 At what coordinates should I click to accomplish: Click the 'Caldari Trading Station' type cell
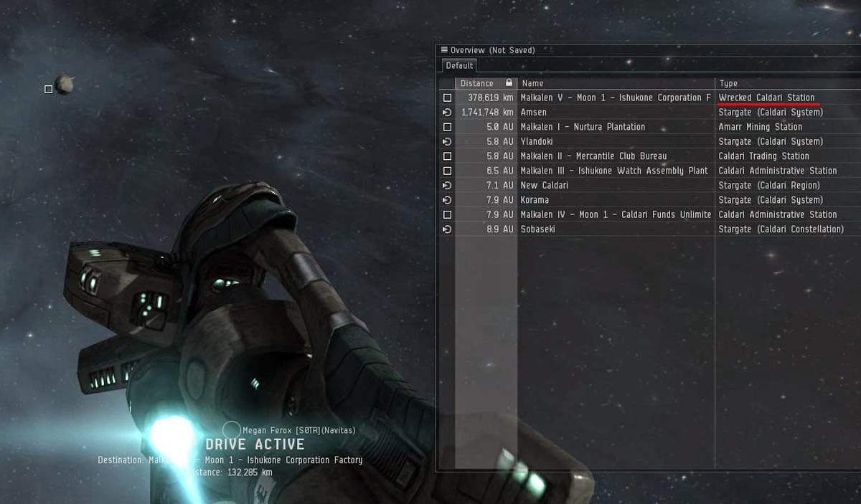(x=763, y=156)
